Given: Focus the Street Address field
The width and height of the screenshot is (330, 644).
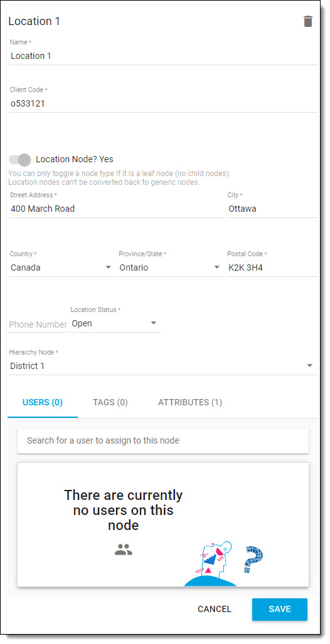Looking at the screenshot, I should point(117,209).
